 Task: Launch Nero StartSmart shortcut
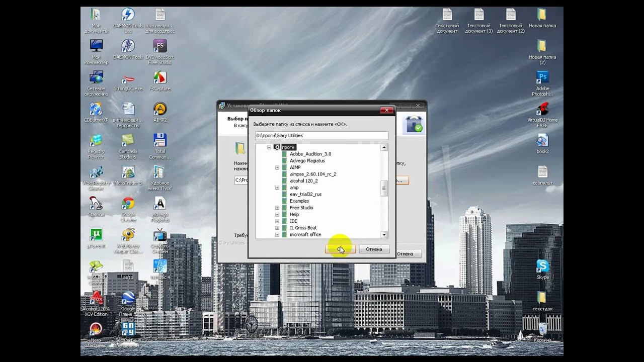pyautogui.click(x=96, y=335)
